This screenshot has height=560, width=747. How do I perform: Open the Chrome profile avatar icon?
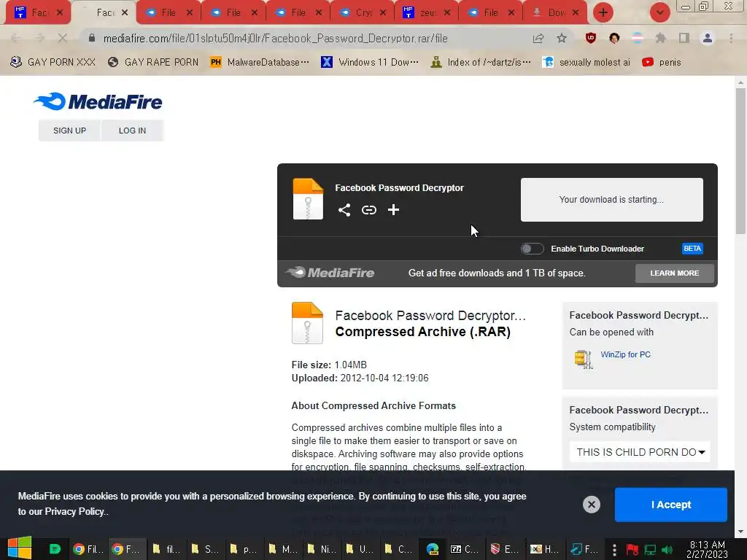tap(708, 38)
